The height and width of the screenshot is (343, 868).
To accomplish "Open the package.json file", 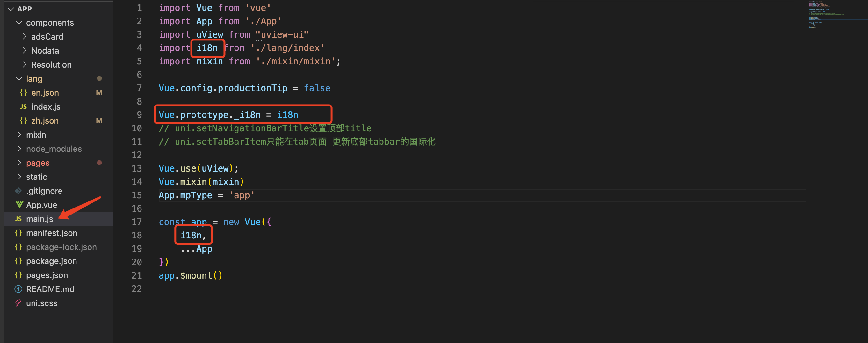I will (51, 261).
